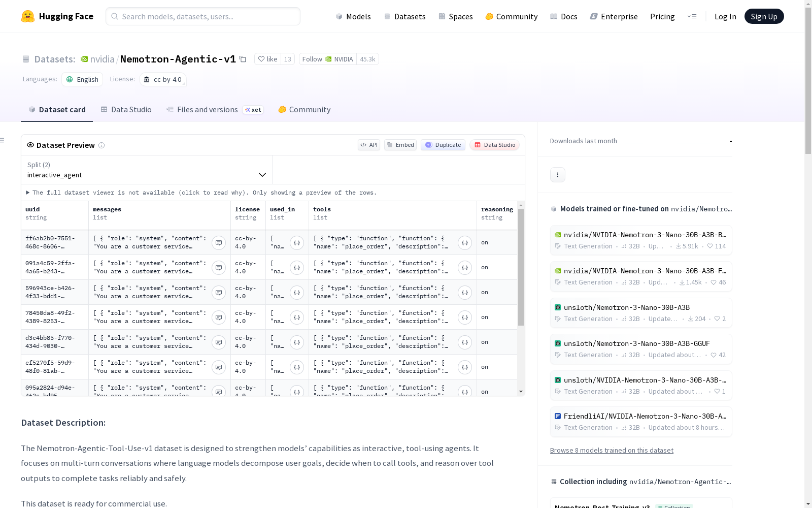Open the dataset preview info icon
This screenshot has width=812, height=508.
tap(101, 145)
